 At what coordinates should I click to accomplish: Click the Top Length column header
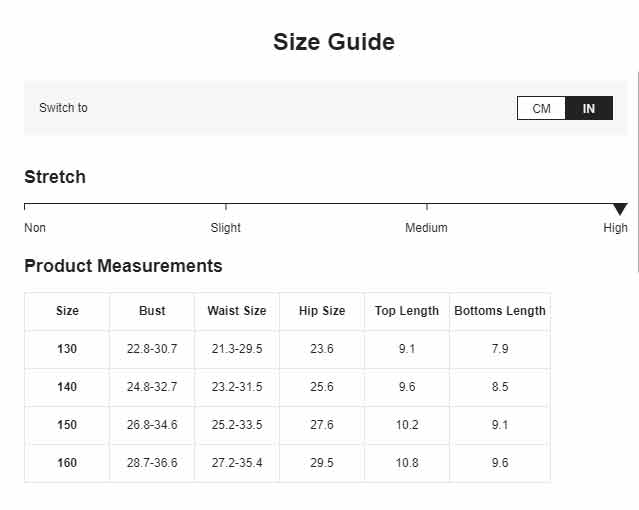point(407,311)
